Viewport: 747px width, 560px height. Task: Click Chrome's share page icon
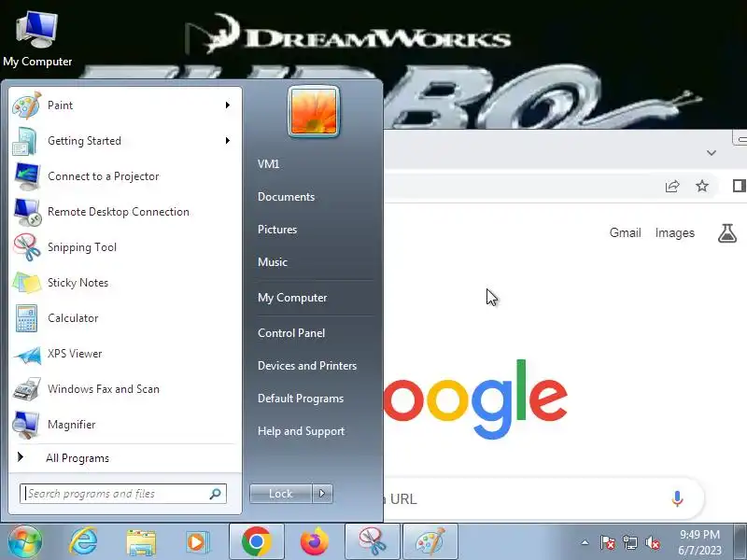click(x=672, y=186)
